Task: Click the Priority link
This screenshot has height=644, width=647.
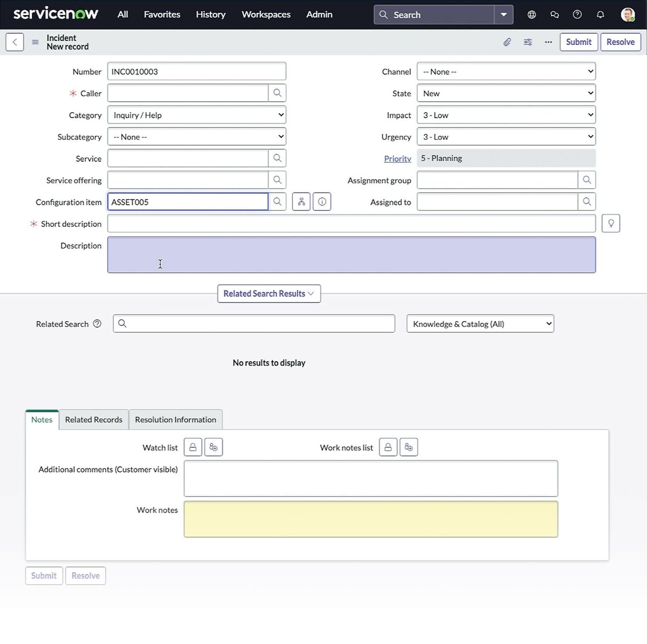Action: coord(397,158)
